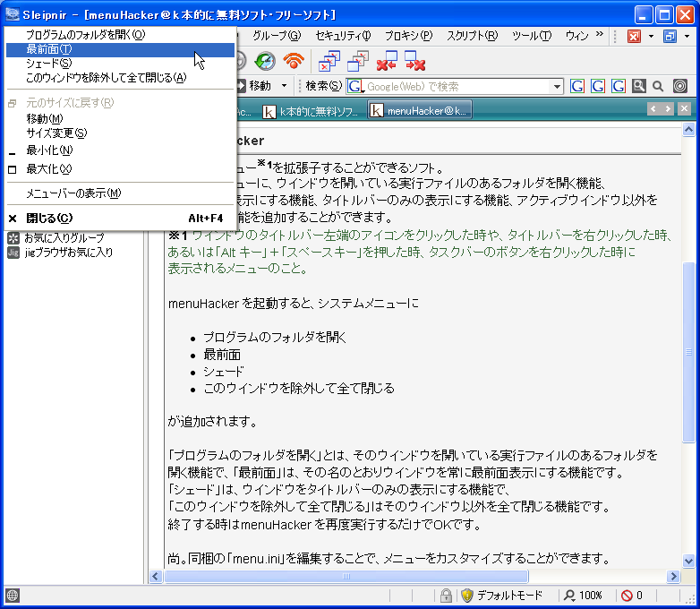Click third Google G search button
700x609 pixels.
(619, 86)
